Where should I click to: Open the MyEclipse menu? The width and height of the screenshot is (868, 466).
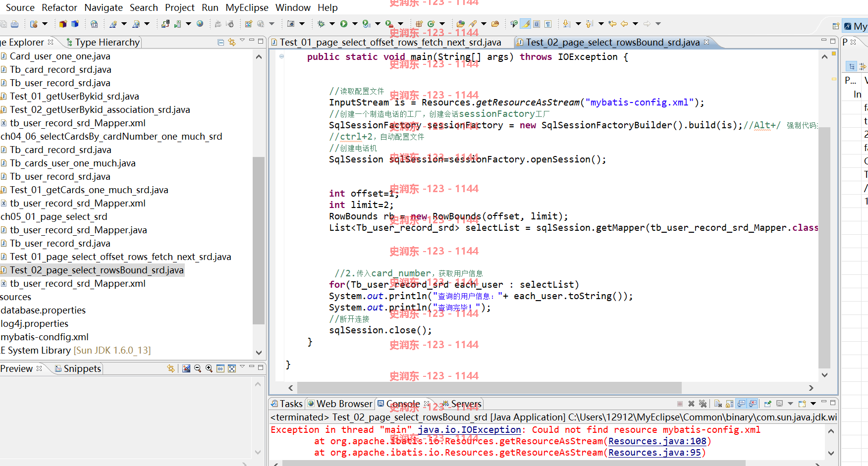[247, 7]
